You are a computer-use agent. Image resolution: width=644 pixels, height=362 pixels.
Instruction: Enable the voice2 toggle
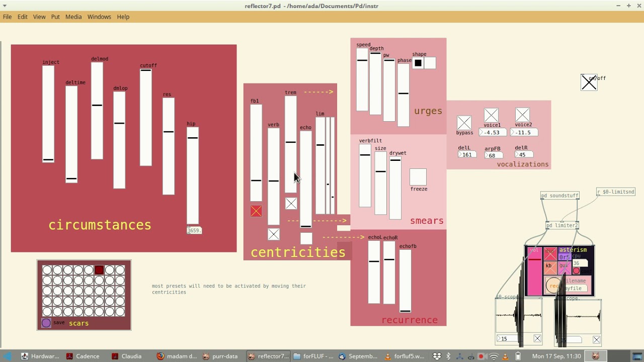pos(523,115)
